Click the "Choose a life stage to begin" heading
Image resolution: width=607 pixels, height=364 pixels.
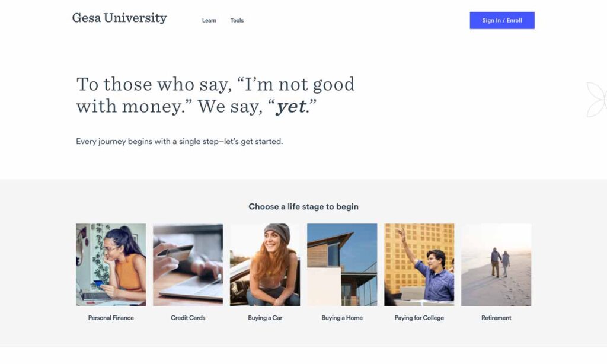pyautogui.click(x=303, y=207)
